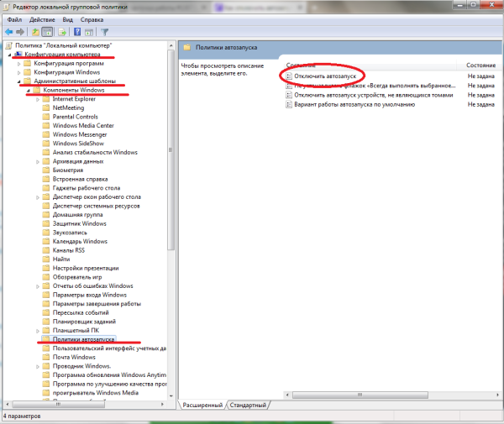Image resolution: width=504 pixels, height=424 pixels.
Task: Select the «Всегда выполнять выбранное...» policy row
Action: [371, 86]
